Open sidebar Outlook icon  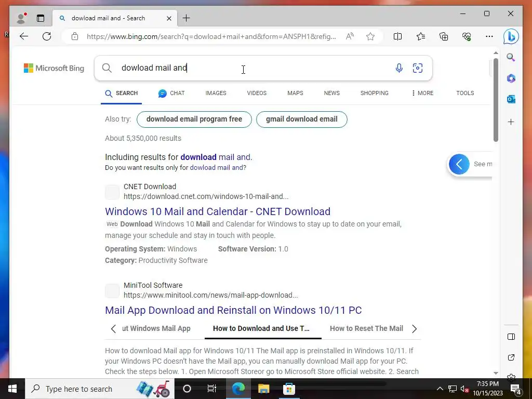point(511,99)
